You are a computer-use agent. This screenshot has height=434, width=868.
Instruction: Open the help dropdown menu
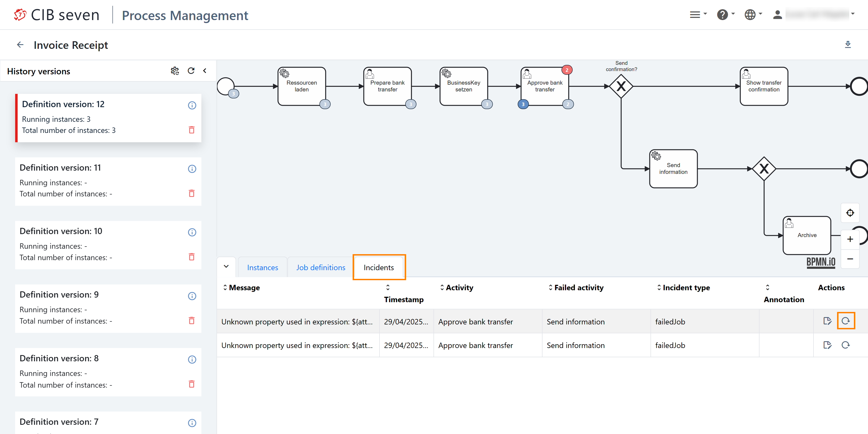(726, 14)
